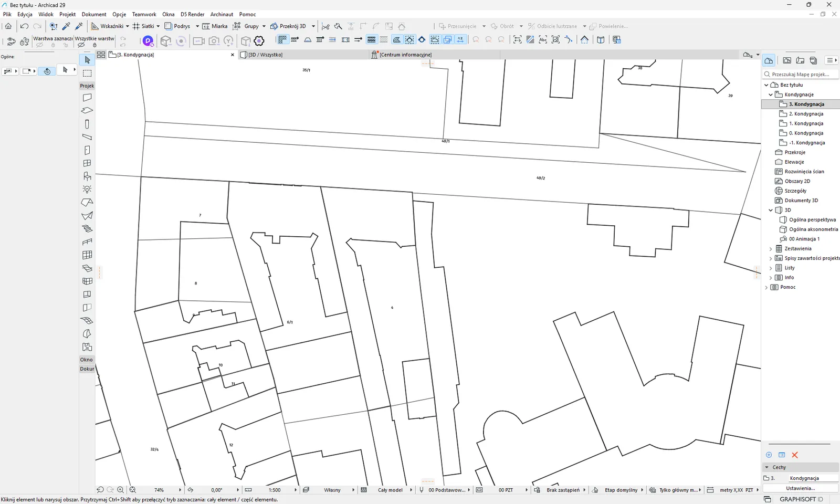The width and height of the screenshot is (840, 504).
Task: Close the 3. Kondygnacja tab
Action: (233, 55)
